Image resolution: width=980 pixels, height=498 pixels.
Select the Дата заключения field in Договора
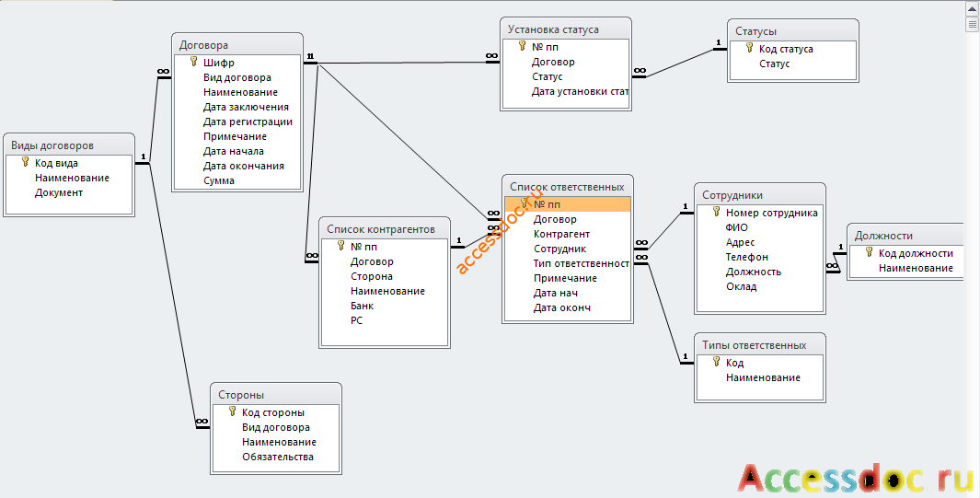pyautogui.click(x=246, y=107)
